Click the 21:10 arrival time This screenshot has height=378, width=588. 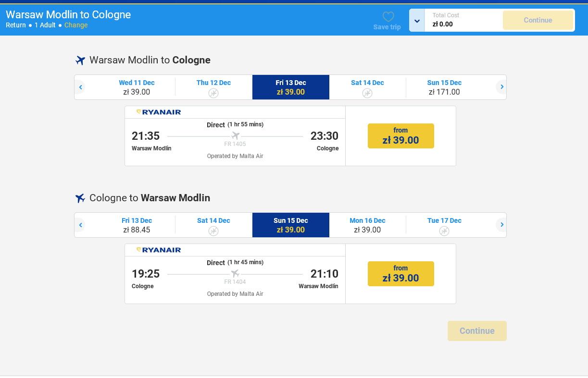(325, 274)
